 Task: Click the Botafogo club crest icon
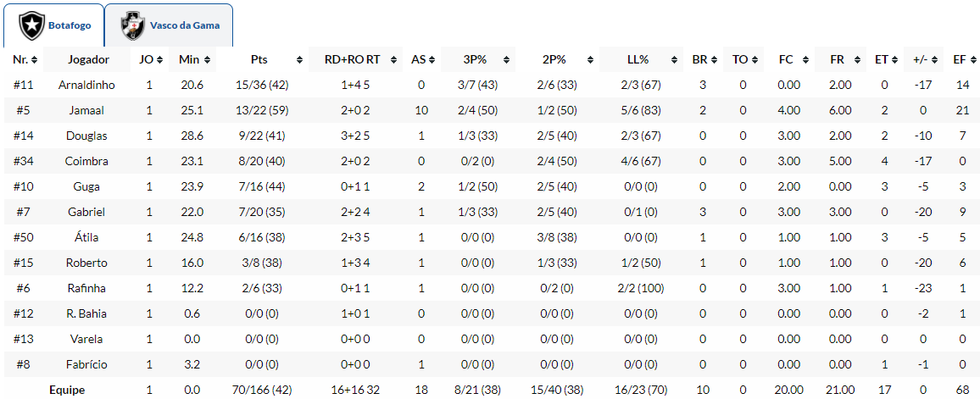pos(33,25)
